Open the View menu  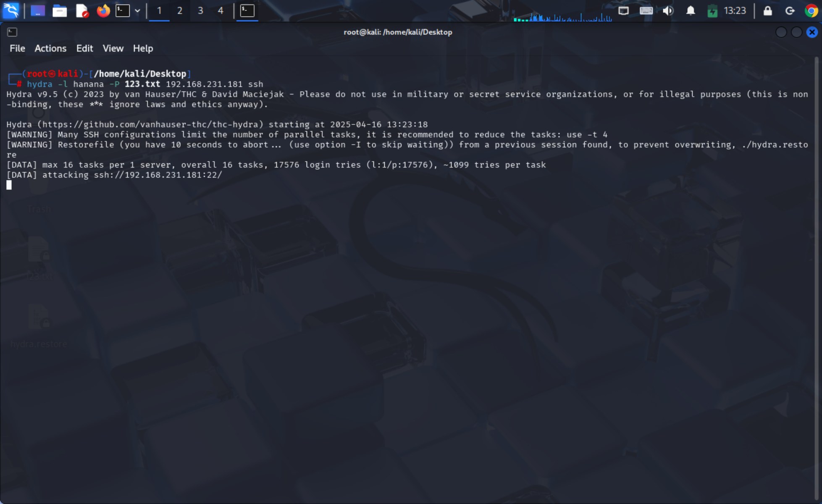tap(113, 48)
